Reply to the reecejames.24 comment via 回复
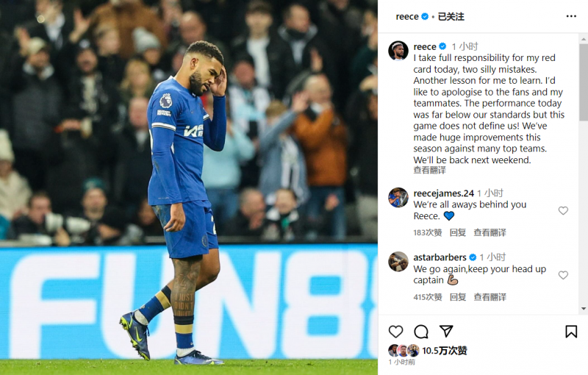 458,232
